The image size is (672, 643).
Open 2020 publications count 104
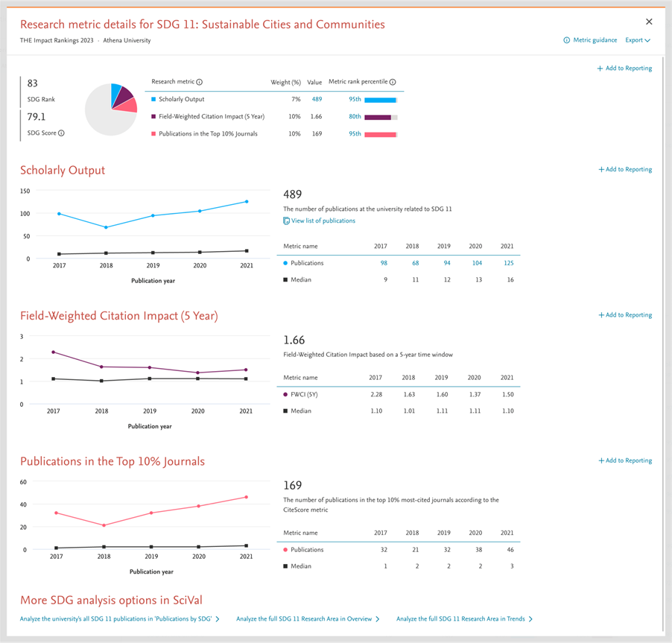coord(477,263)
